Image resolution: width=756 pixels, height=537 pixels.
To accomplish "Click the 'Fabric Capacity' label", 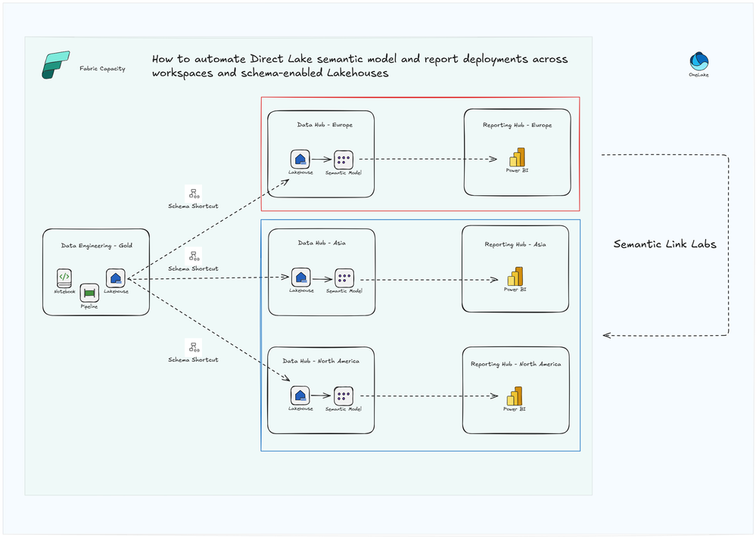I will (x=102, y=69).
